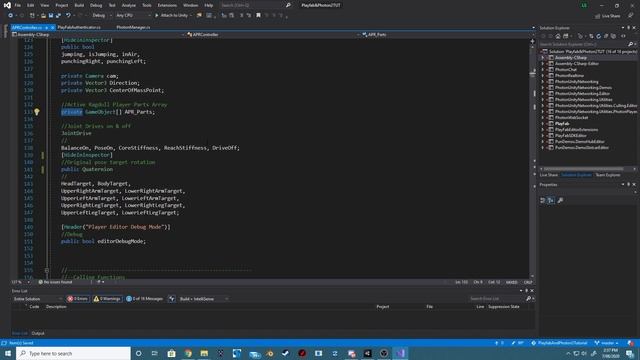This screenshot has width=640, height=360.
Task: Click the Solution Explorer home icon
Action: click(558, 36)
